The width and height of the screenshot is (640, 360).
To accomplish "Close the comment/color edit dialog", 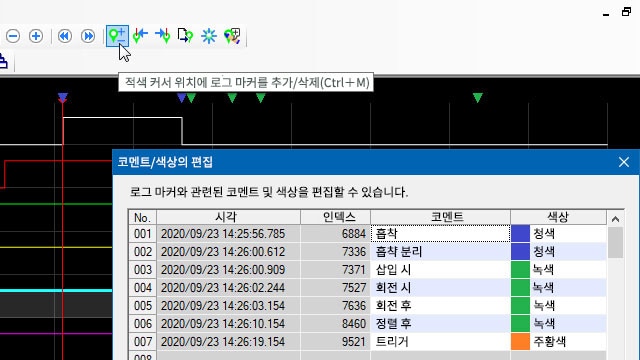I will point(624,162).
